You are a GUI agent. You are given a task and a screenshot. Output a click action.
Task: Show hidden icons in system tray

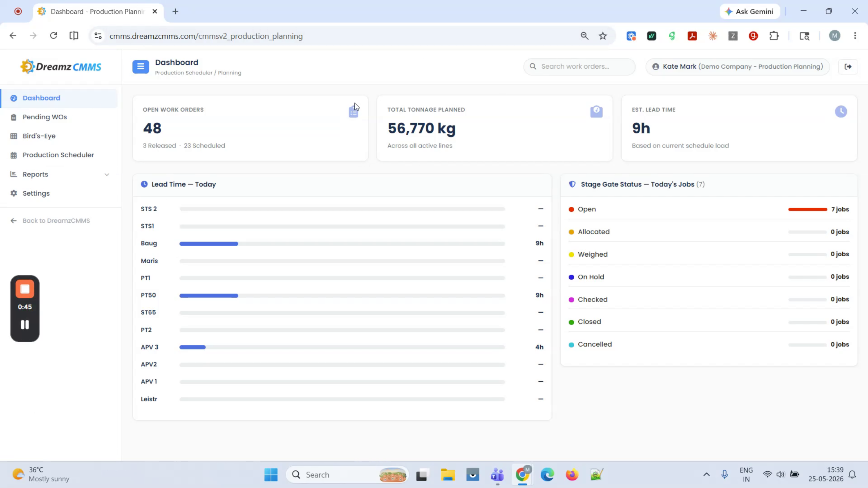[706, 475]
